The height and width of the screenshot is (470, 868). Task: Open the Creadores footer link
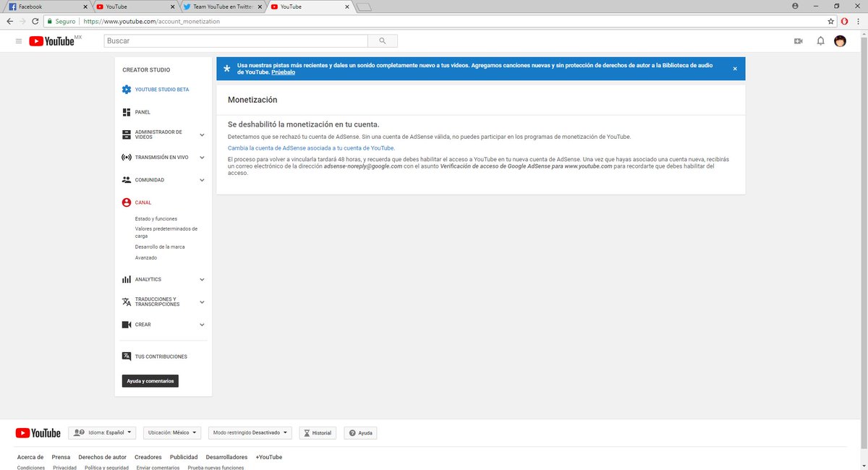click(148, 457)
